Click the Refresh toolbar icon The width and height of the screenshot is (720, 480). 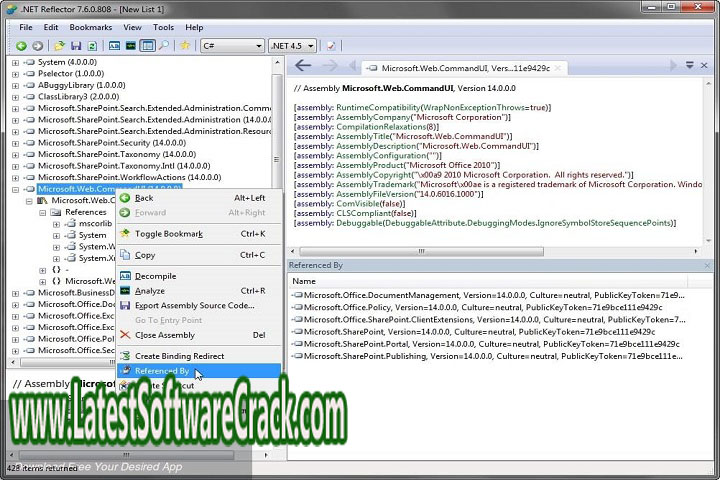92,46
